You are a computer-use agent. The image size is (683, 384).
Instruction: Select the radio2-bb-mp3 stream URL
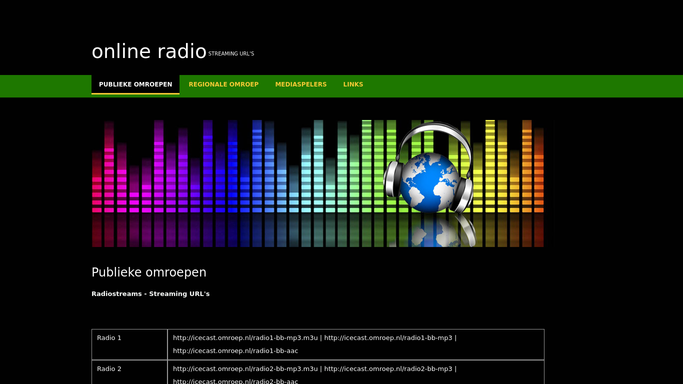pos(388,368)
